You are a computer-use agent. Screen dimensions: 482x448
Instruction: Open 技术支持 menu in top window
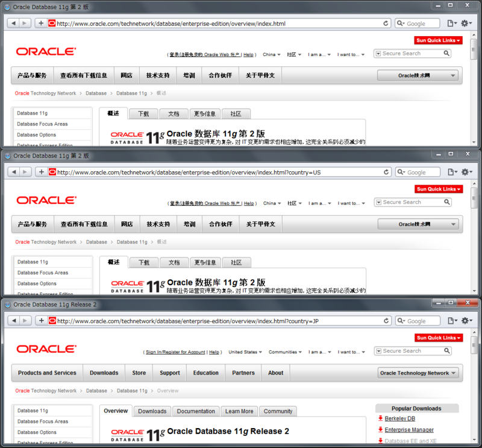pos(158,75)
